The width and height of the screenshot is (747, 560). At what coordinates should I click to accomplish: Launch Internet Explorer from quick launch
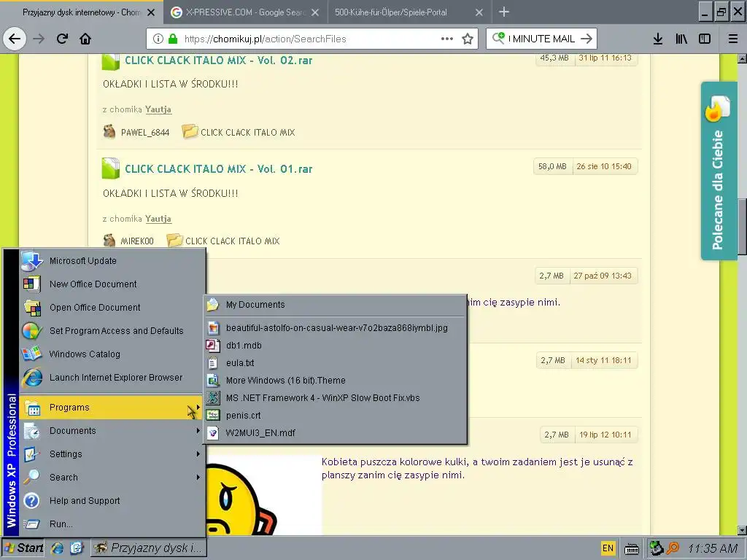(x=58, y=548)
